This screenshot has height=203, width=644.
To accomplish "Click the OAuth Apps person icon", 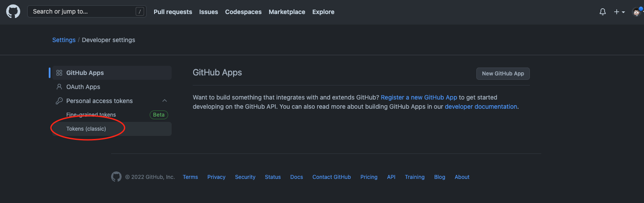I will point(59,87).
